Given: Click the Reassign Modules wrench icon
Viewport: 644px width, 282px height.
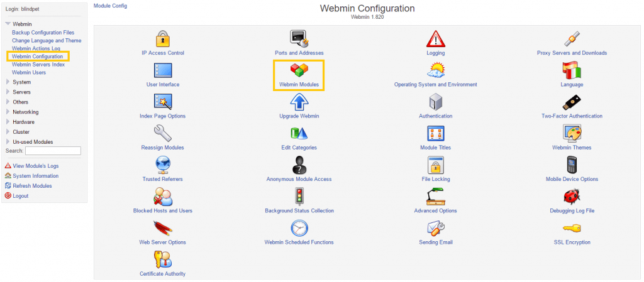Looking at the screenshot, I should point(163,134).
